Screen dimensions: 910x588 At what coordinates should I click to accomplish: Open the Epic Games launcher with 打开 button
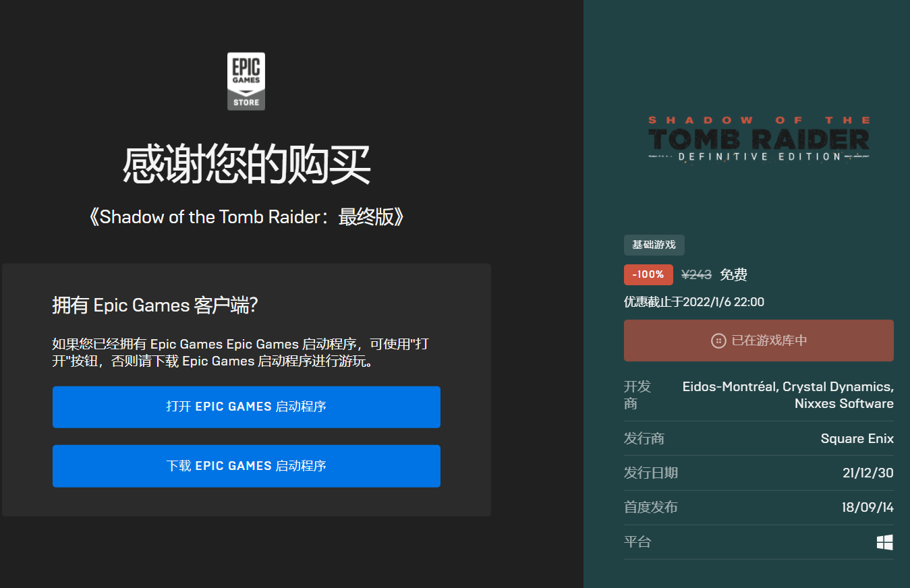pos(246,407)
